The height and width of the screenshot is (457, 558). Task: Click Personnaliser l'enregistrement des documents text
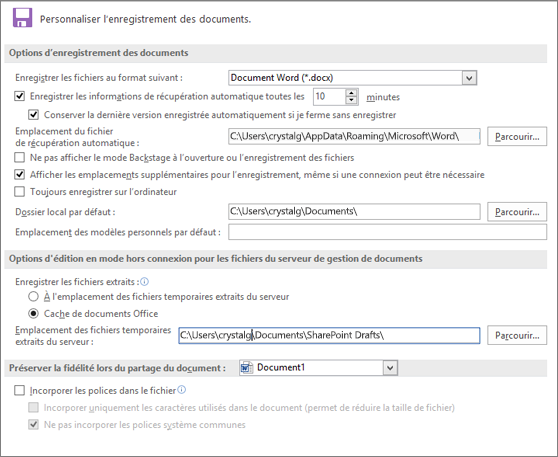coord(145,19)
